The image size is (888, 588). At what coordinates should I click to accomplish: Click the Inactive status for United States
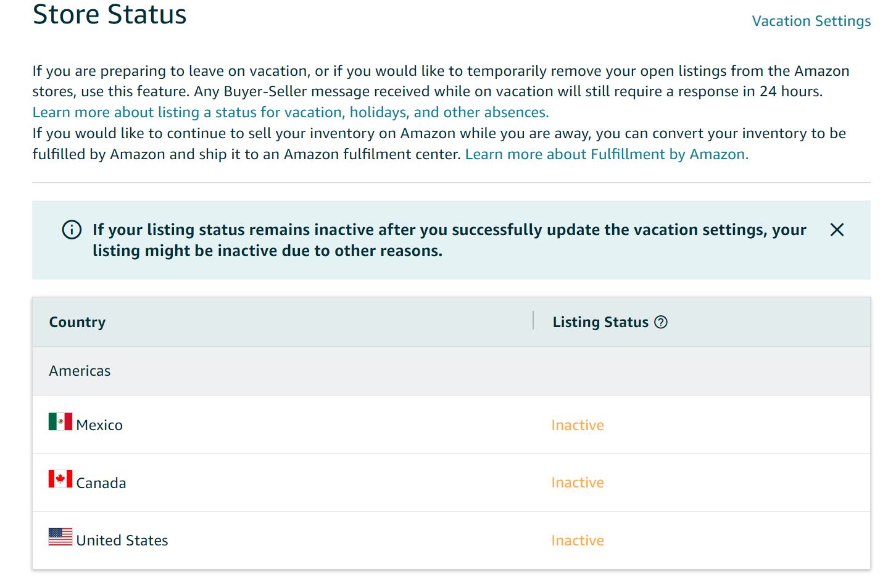click(x=578, y=540)
